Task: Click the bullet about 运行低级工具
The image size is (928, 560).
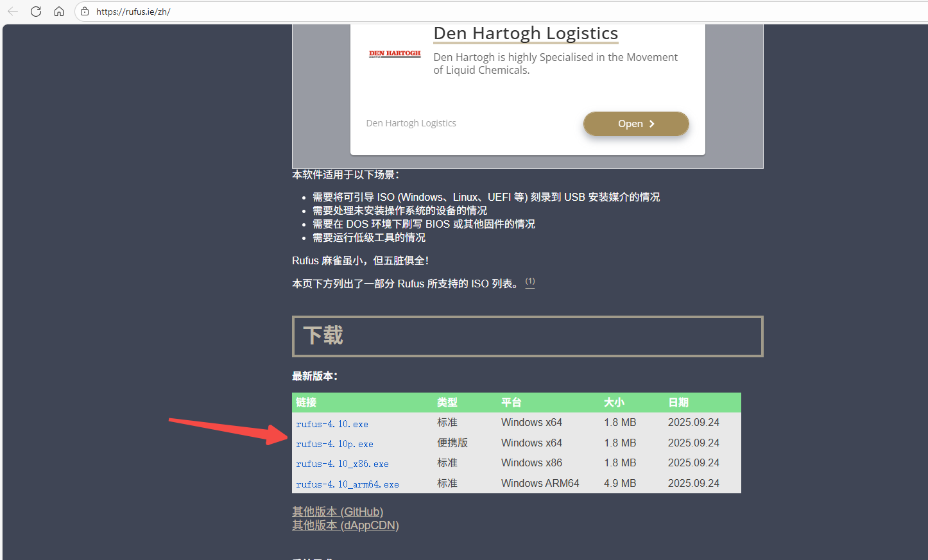Action: pyautogui.click(x=369, y=237)
